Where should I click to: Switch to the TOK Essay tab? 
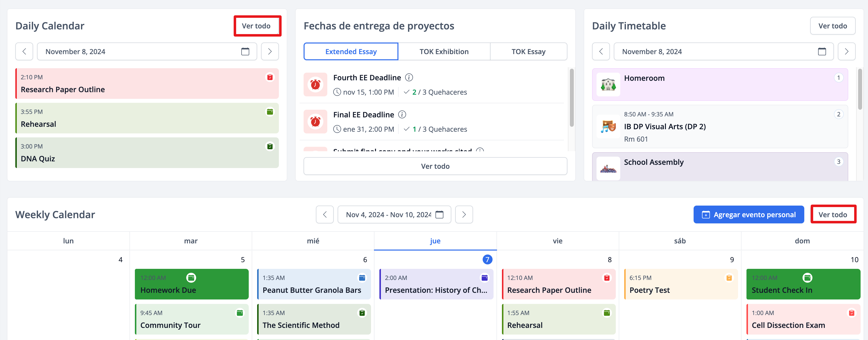(x=528, y=52)
